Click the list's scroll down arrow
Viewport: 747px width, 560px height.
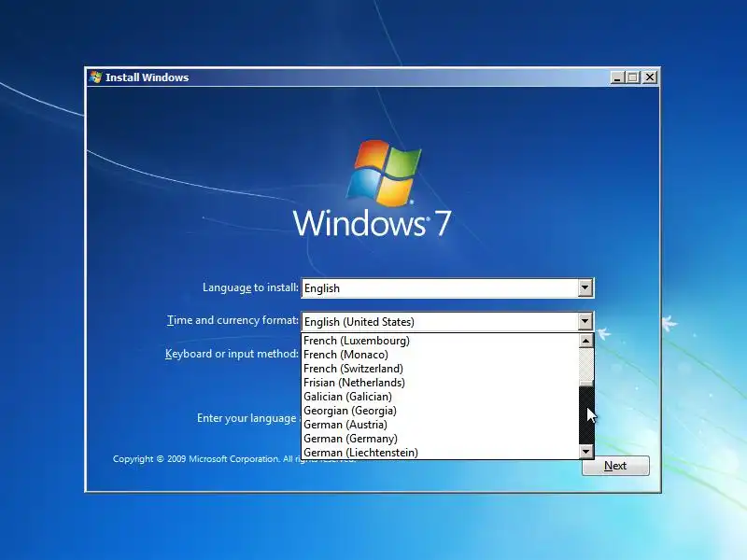[x=585, y=452]
